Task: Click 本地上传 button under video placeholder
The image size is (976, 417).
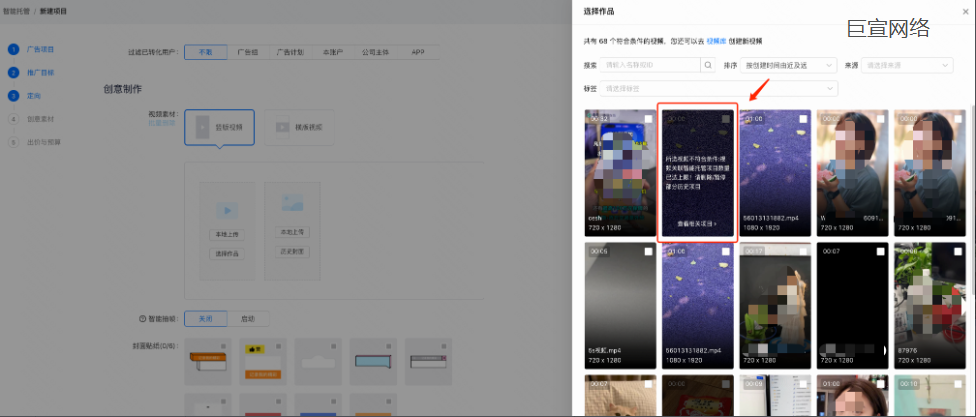Action: (x=227, y=235)
